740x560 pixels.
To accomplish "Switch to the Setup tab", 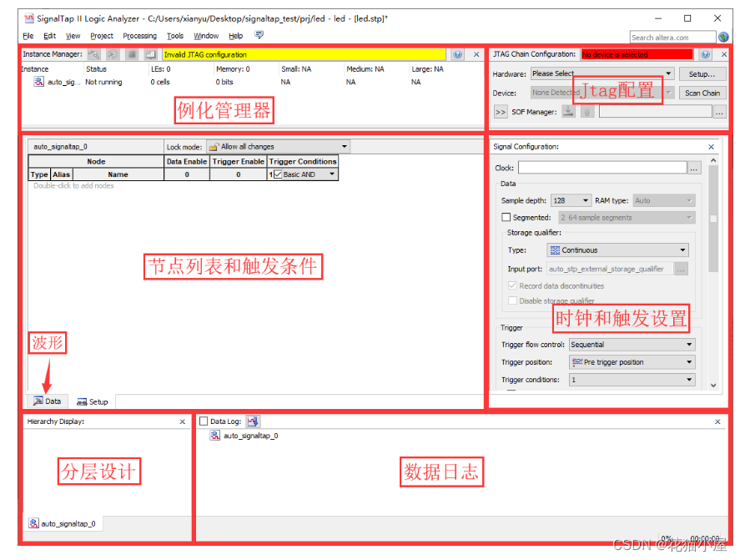I will 93,401.
